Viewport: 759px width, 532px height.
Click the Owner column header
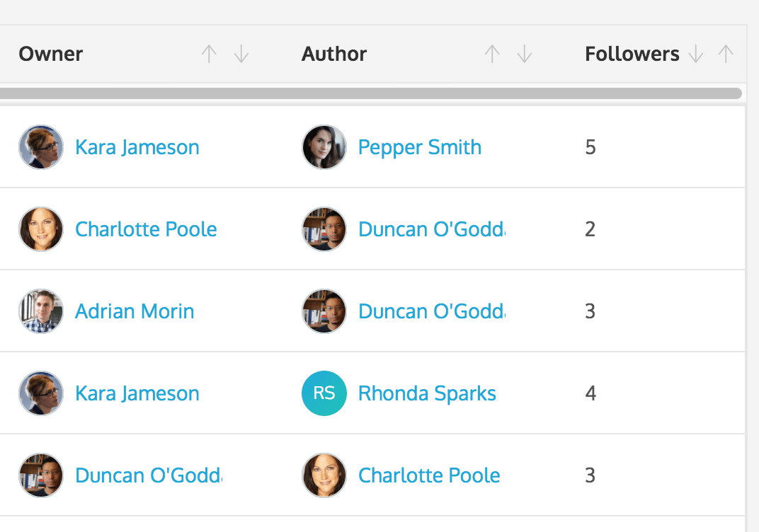pos(51,54)
